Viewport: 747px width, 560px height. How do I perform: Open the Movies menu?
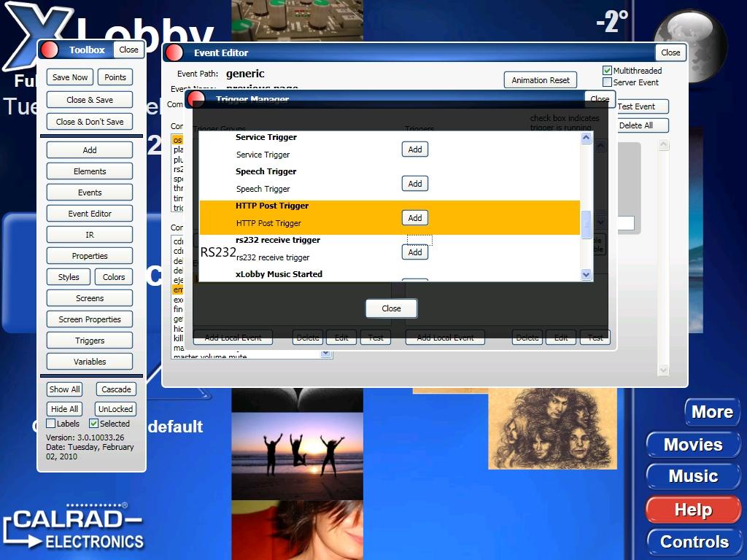click(x=693, y=445)
